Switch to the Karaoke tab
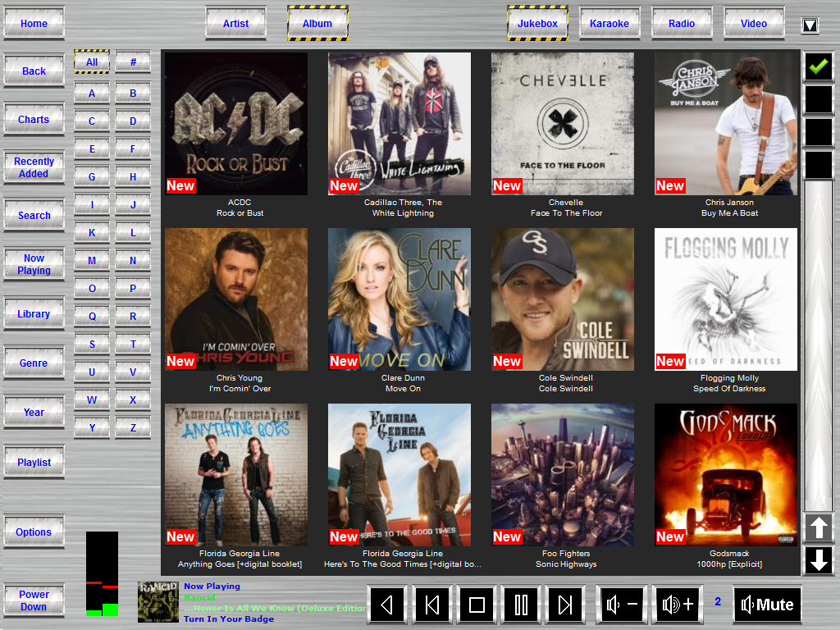Screen dimensions: 840x630 (609, 24)
